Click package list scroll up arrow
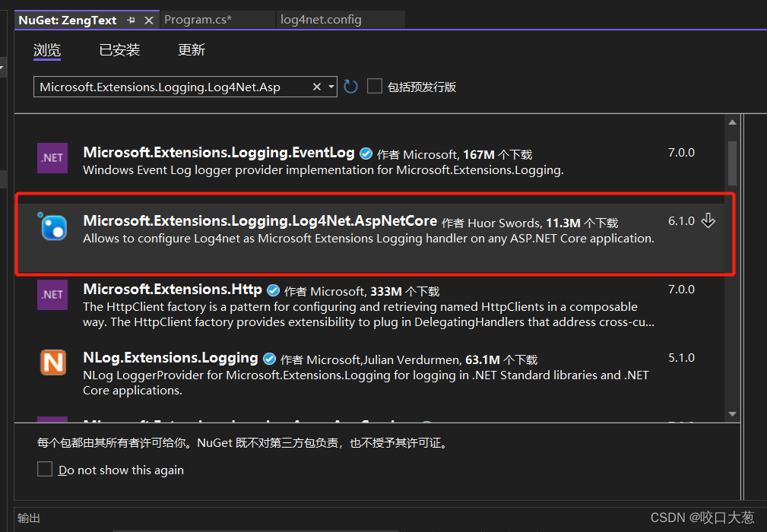 click(732, 122)
